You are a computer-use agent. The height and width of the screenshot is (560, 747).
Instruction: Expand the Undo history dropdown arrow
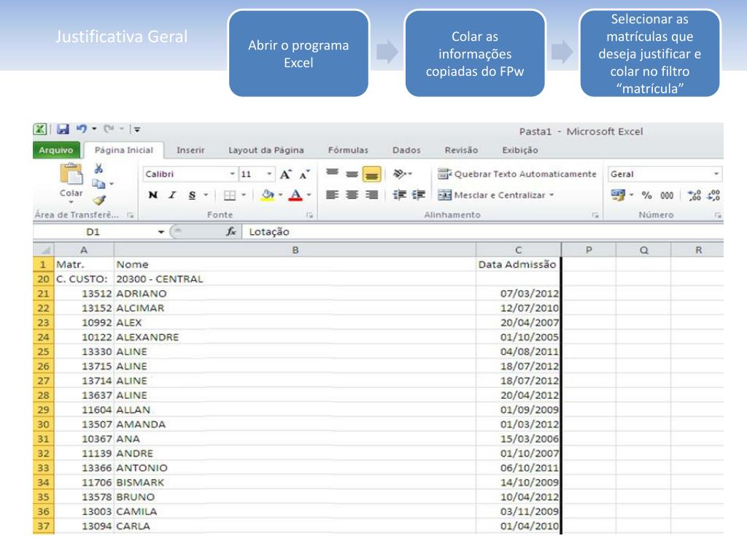94,128
